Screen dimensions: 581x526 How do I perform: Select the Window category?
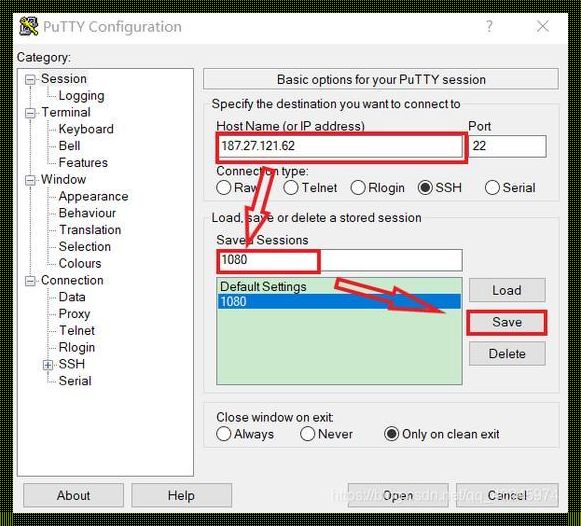click(63, 179)
